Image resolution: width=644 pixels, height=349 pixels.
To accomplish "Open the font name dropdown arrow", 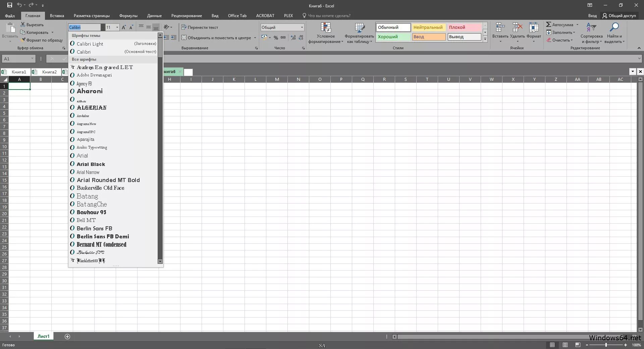I will [103, 27].
